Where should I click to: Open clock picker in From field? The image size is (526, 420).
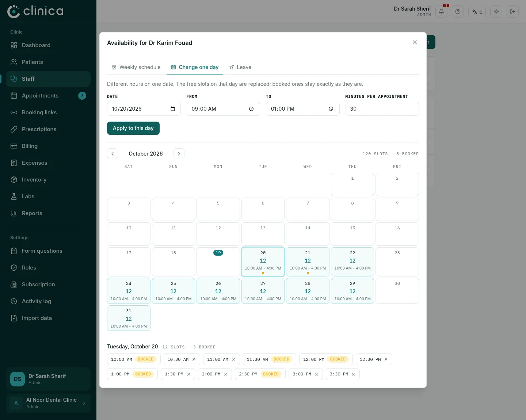251,109
